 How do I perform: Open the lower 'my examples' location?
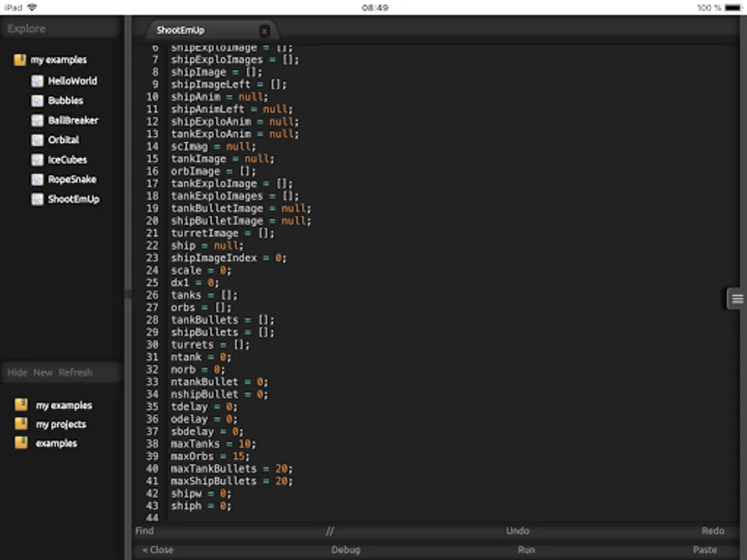click(64, 406)
